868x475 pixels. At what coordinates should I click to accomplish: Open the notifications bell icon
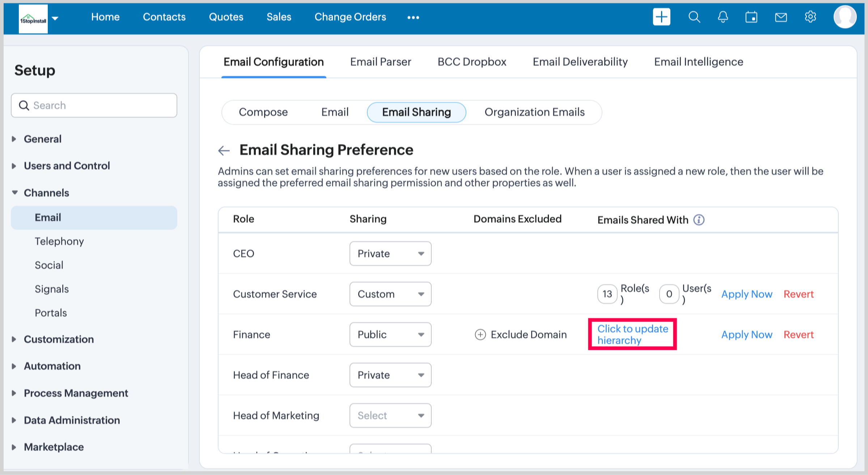point(723,17)
